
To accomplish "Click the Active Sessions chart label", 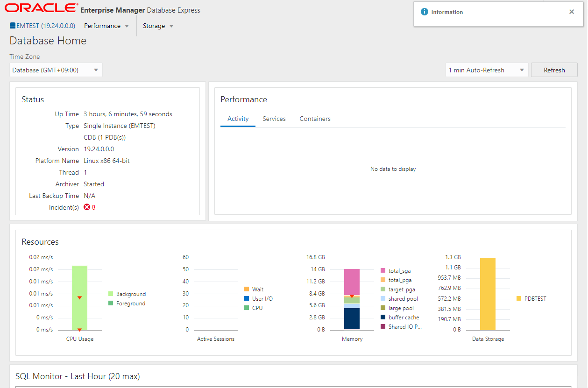I will 216,339.
